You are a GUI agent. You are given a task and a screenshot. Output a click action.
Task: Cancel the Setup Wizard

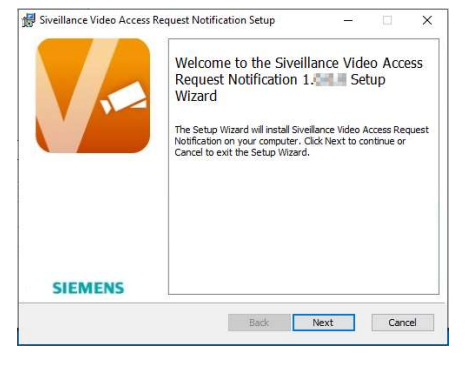pos(402,322)
